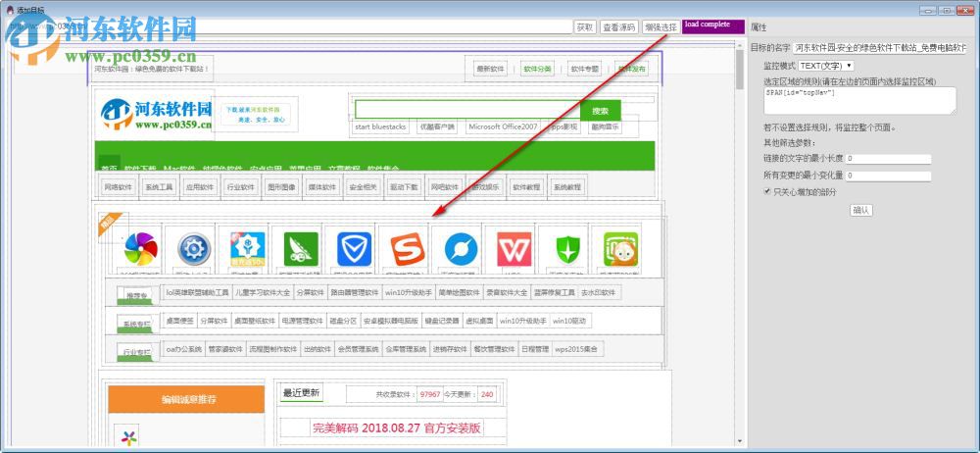980x453 pixels.
Task: Click the 完美解码 2018.08.27 官方安装版 link
Action: click(x=397, y=428)
